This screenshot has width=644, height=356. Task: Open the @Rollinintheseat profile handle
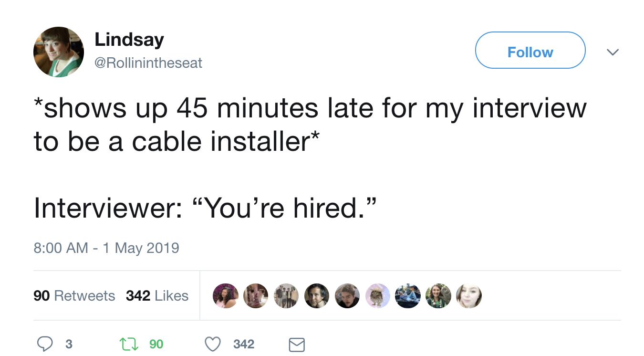tap(149, 63)
